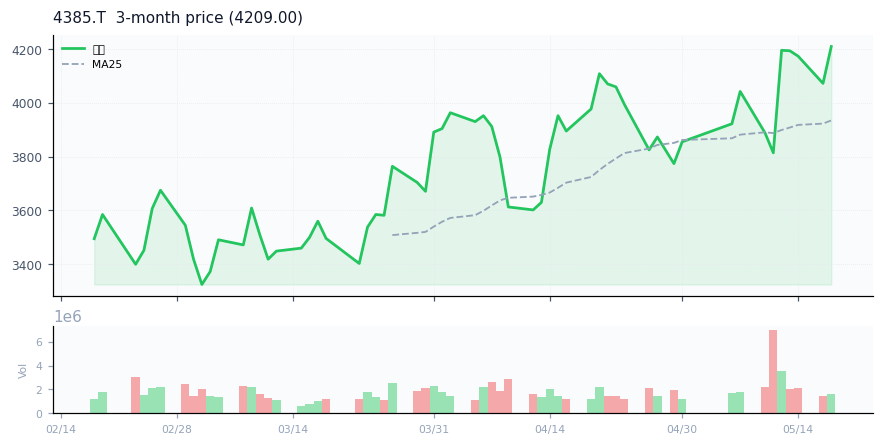Select the 04/14 date axis label
Viewport: 883px width, 445px height.
(x=550, y=430)
